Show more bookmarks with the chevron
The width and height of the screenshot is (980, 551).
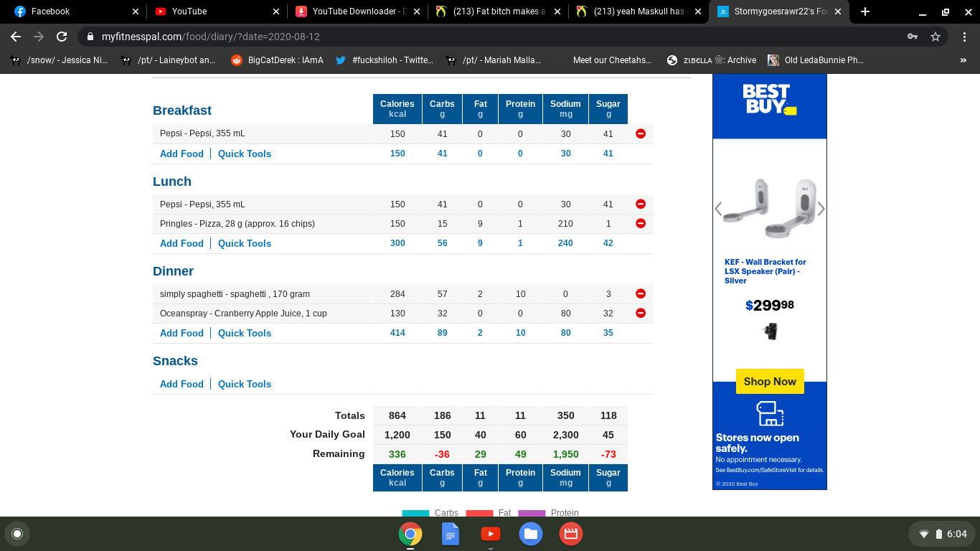coord(963,60)
